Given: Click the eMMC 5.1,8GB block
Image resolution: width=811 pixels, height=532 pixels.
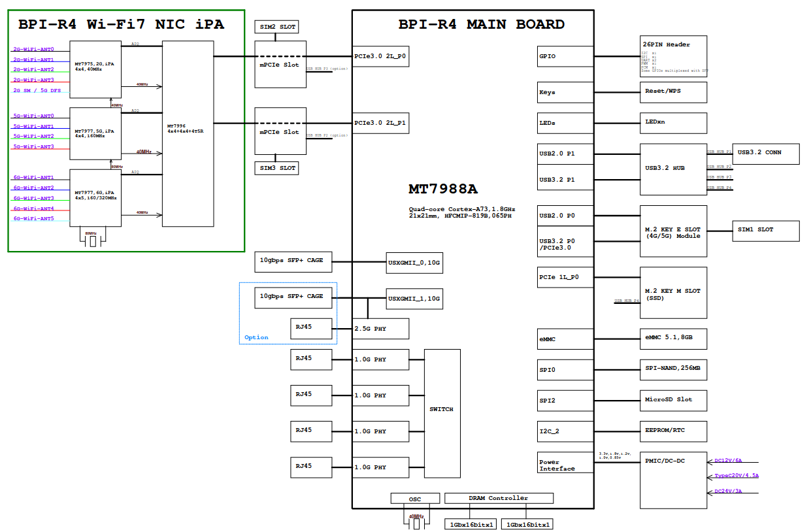Looking at the screenshot, I should pos(673,339).
